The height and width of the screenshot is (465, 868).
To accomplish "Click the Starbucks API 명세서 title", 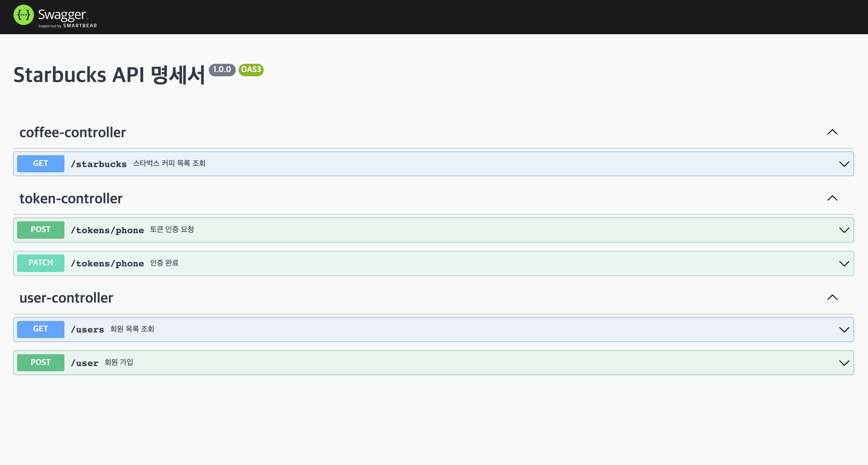I will coord(109,75).
